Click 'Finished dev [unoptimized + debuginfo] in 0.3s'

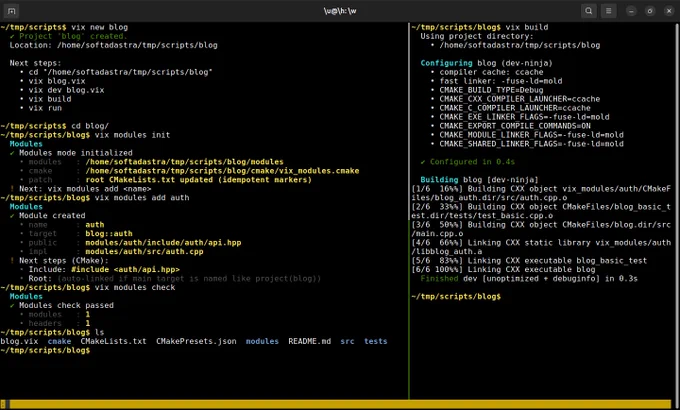529,279
